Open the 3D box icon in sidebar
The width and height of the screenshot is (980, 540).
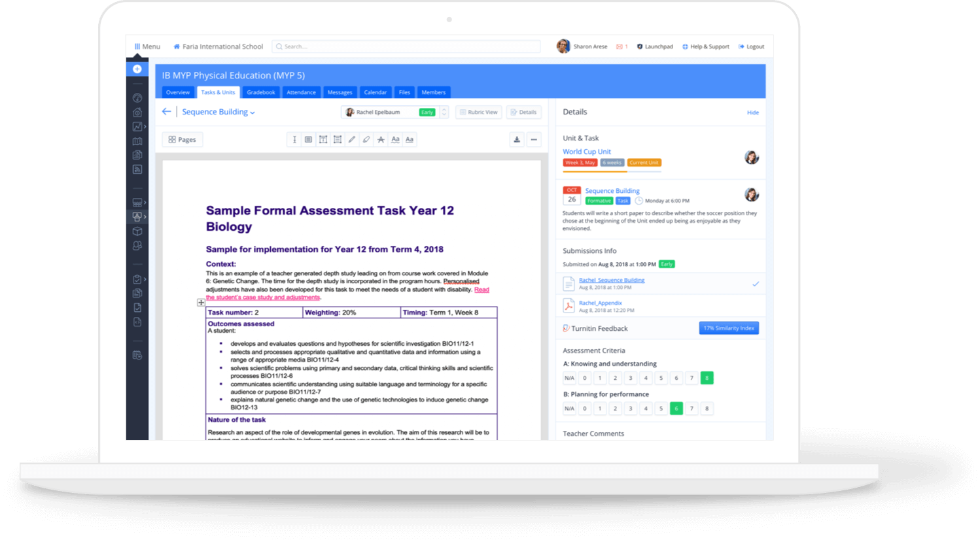[137, 231]
